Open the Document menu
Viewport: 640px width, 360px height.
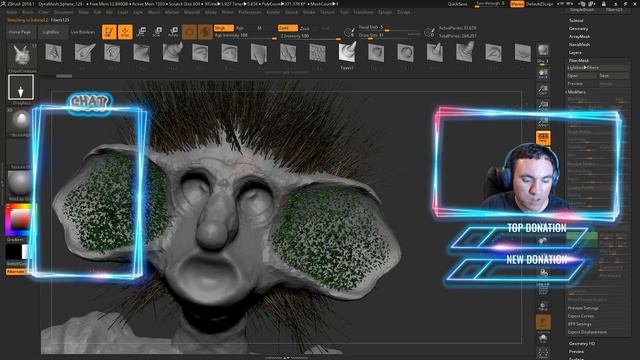click(x=63, y=12)
